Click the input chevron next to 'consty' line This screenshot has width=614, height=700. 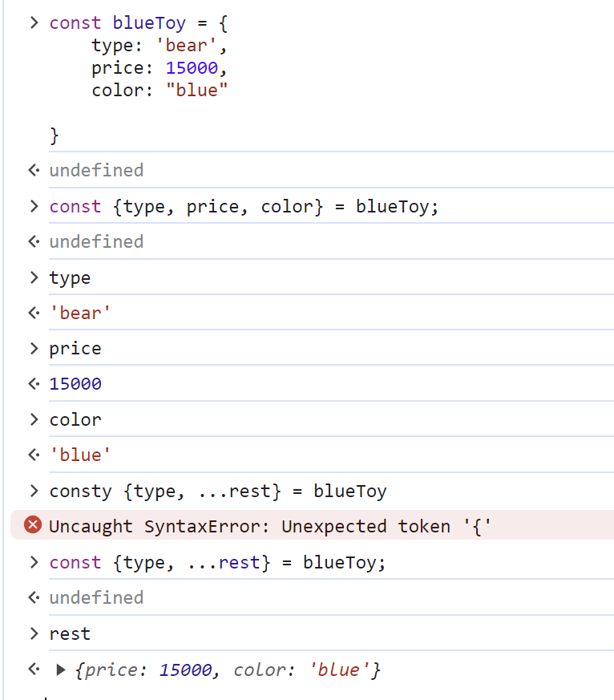click(34, 491)
